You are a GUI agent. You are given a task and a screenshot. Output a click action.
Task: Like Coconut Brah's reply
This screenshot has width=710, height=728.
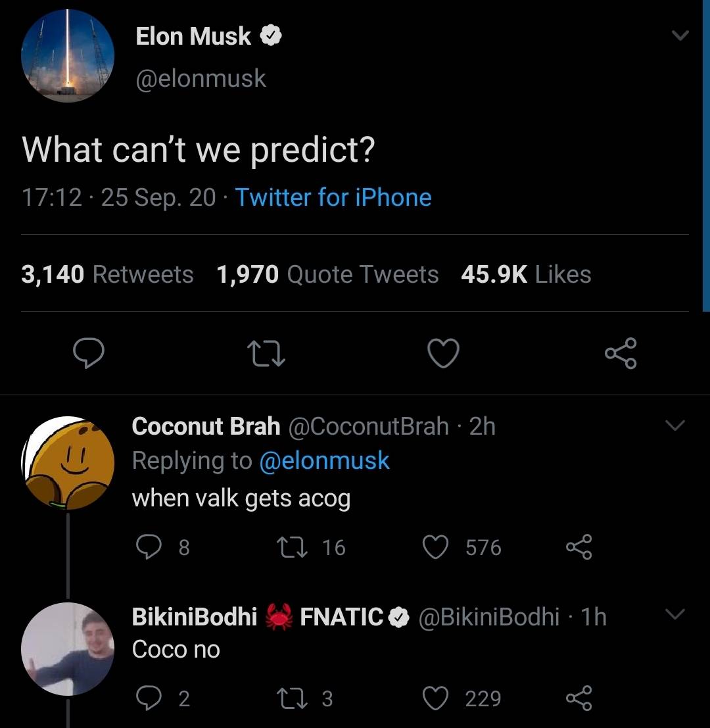click(435, 547)
